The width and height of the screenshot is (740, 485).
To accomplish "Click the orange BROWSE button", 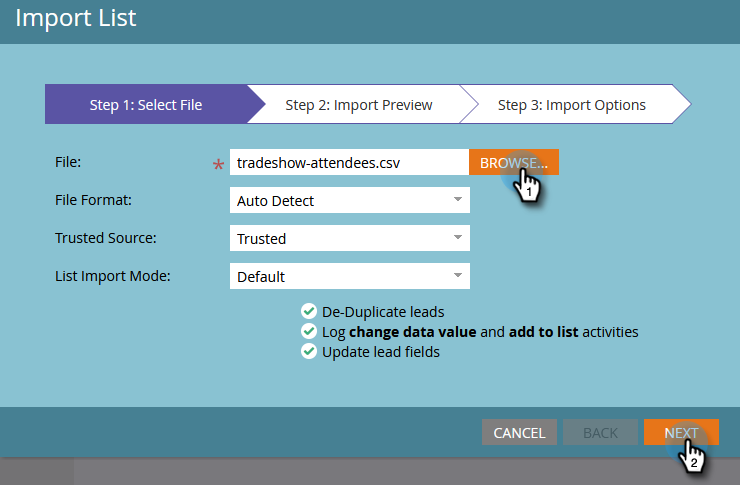I will (x=514, y=162).
